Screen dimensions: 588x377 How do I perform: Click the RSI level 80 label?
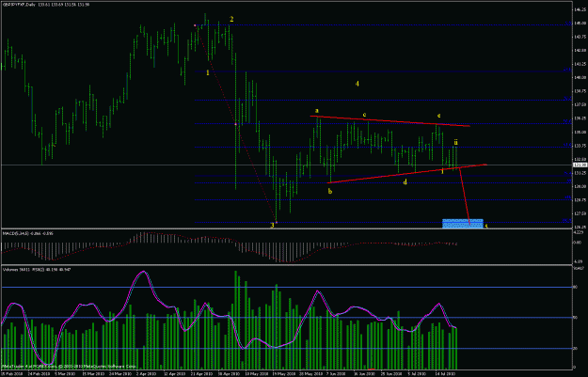[x=575, y=287]
